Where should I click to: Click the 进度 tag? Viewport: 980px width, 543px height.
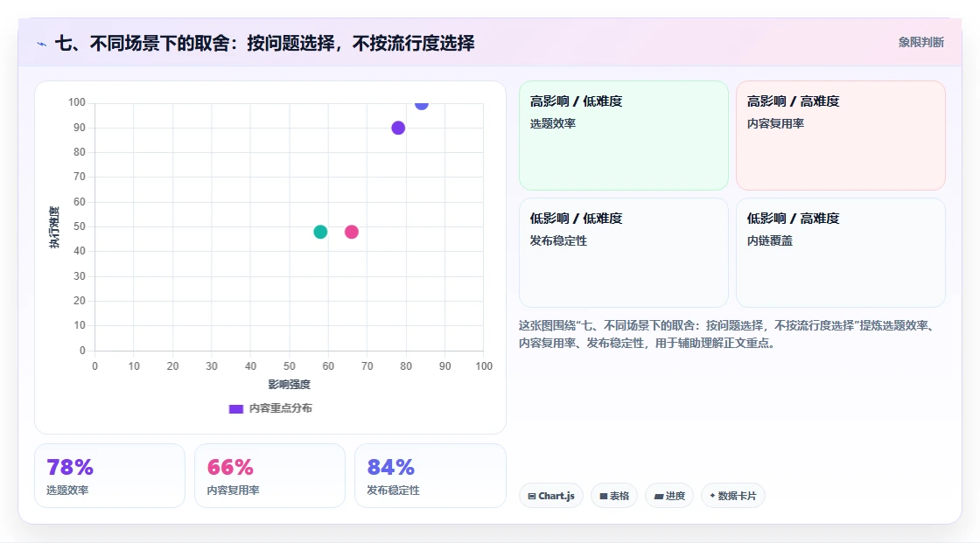pos(669,496)
